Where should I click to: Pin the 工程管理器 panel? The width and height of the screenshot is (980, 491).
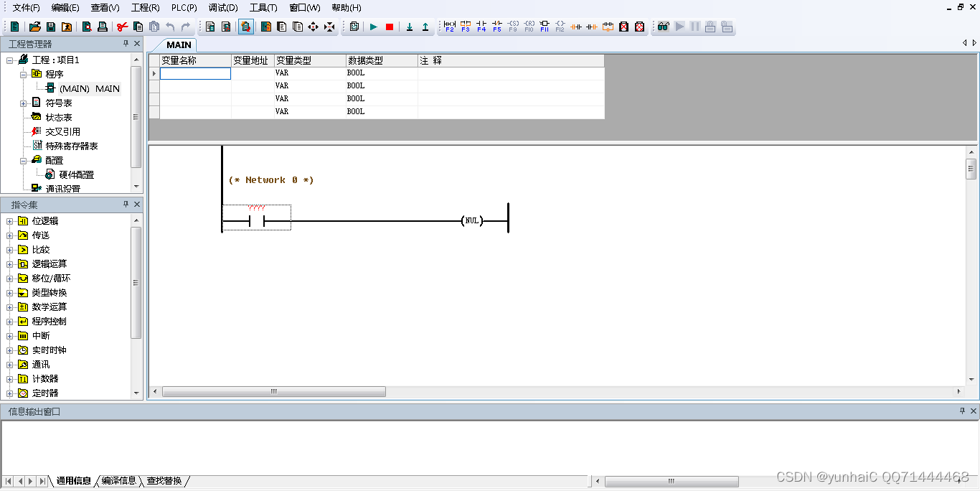click(x=126, y=44)
